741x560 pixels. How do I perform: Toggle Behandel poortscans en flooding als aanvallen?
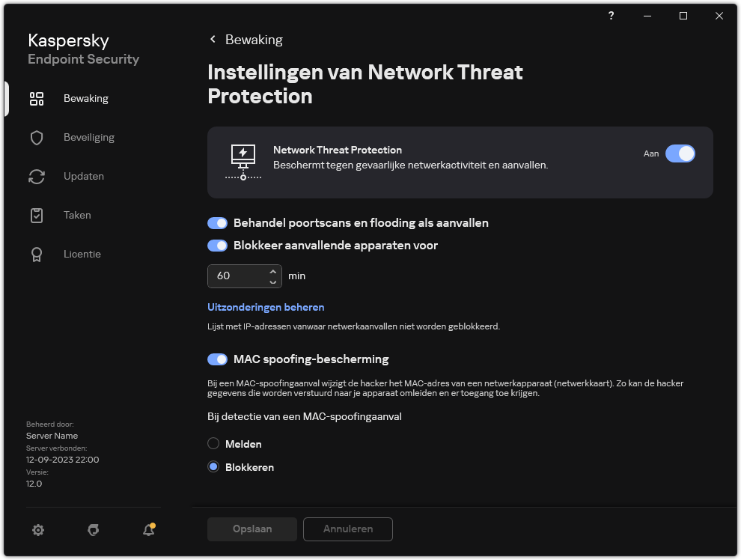pyautogui.click(x=217, y=222)
